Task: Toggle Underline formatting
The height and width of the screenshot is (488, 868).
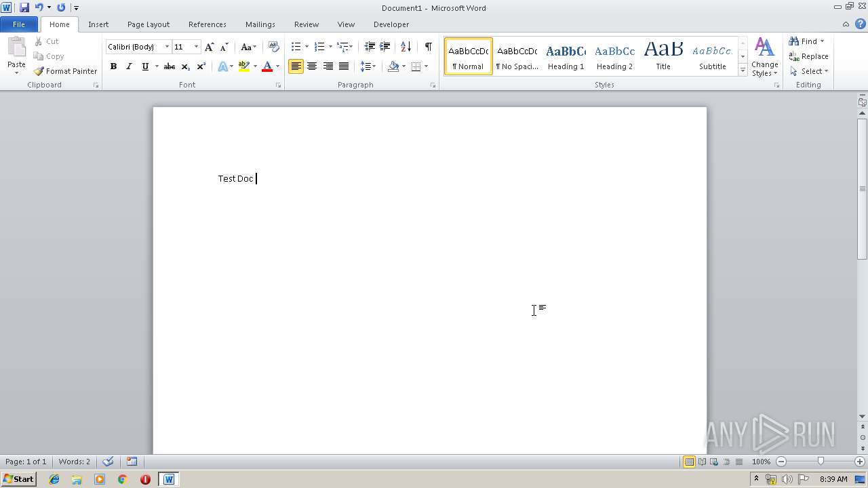Action: pos(144,66)
